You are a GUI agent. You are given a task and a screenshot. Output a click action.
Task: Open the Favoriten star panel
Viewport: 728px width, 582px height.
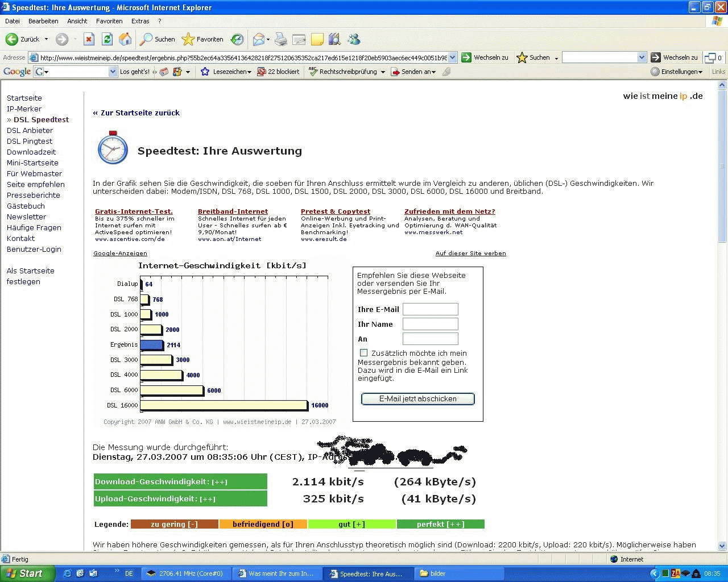(x=202, y=39)
